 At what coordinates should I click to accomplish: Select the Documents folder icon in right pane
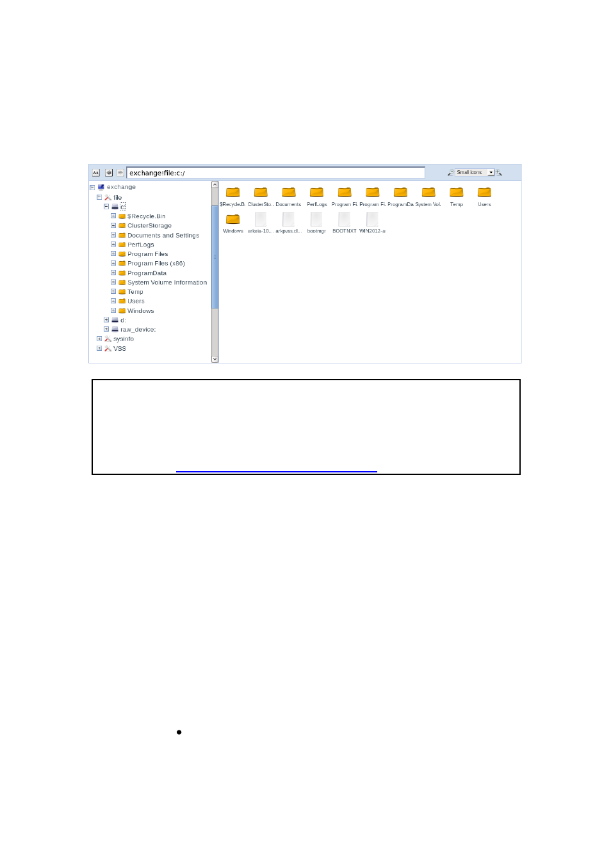pos(289,192)
